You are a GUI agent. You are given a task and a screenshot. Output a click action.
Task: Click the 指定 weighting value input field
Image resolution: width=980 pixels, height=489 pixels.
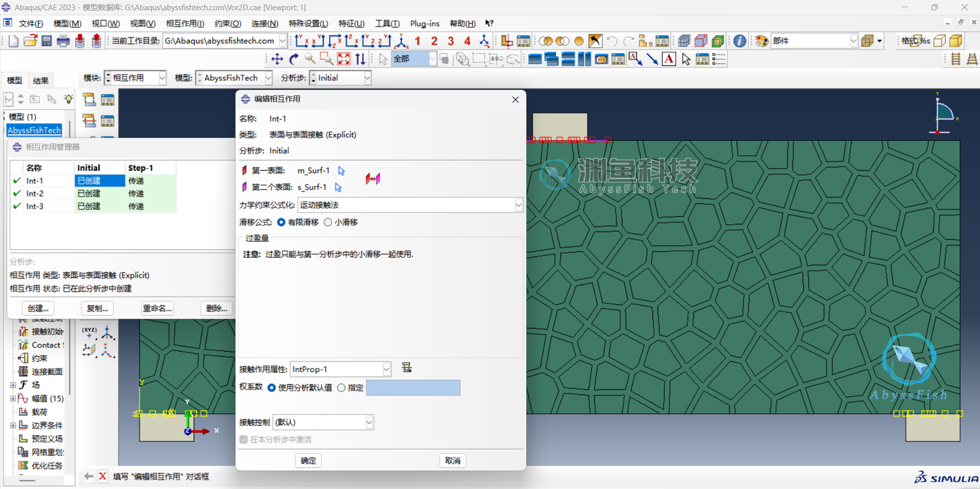413,387
